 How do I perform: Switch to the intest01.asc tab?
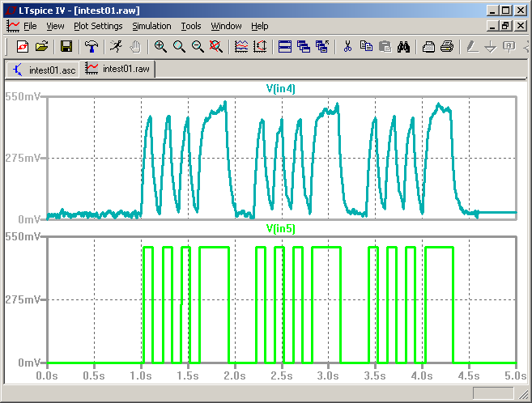coord(44,70)
